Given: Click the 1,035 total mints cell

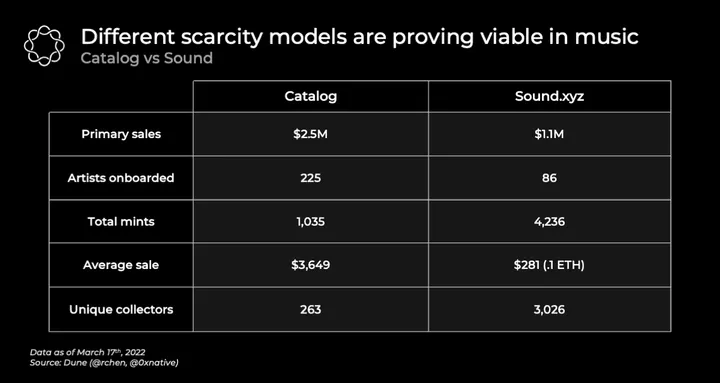Looking at the screenshot, I should click(x=311, y=222).
